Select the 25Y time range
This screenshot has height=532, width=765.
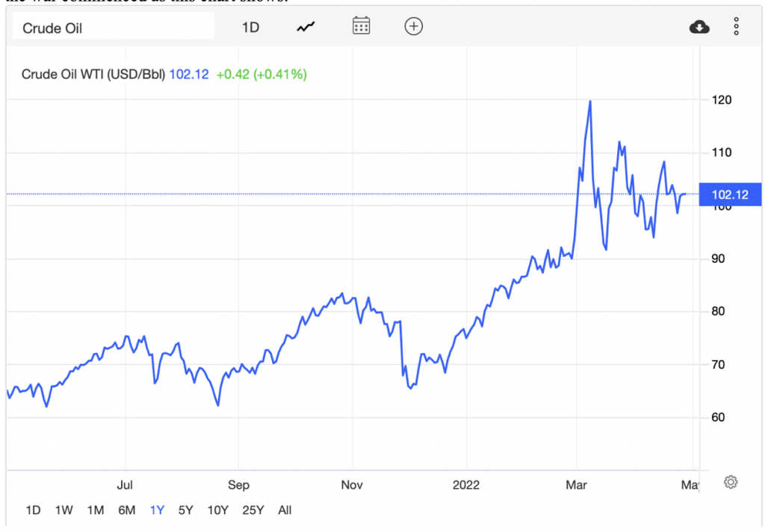253,510
